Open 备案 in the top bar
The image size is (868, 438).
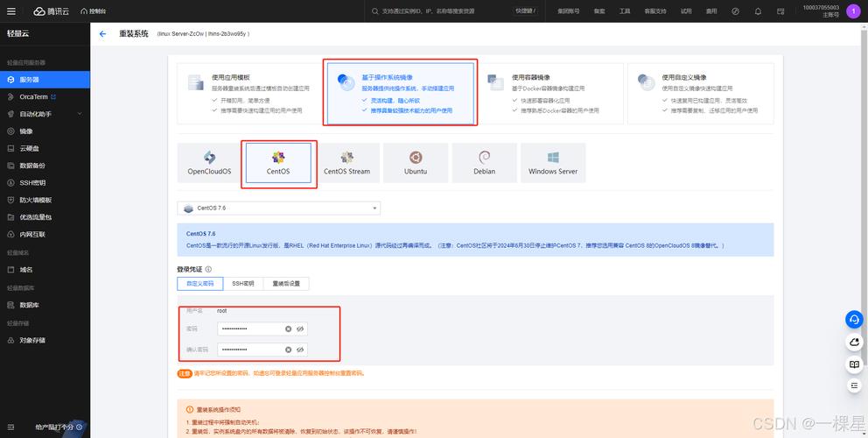599,11
